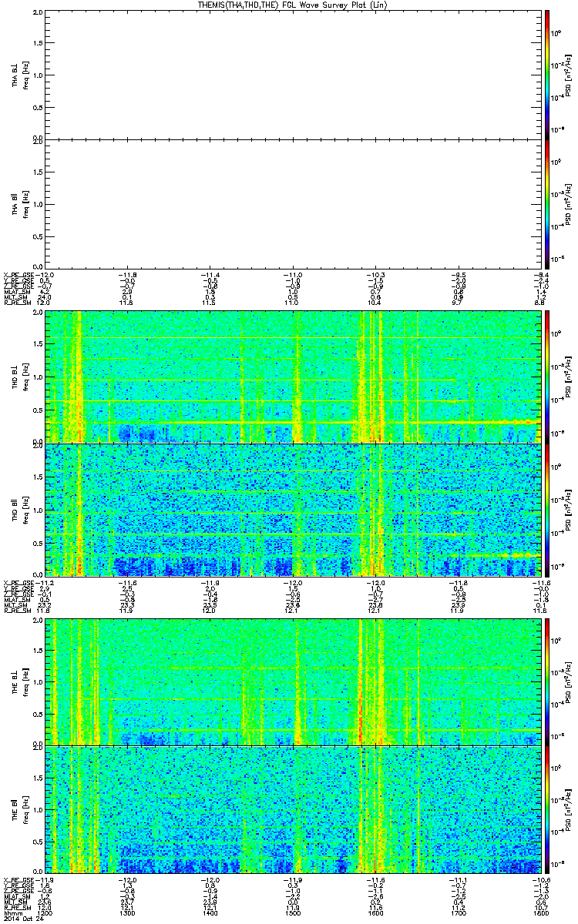Image resolution: width=578 pixels, height=924 pixels.
Task: Click inside the THE B-perpendicular spectrogram panel
Action: pos(291,681)
